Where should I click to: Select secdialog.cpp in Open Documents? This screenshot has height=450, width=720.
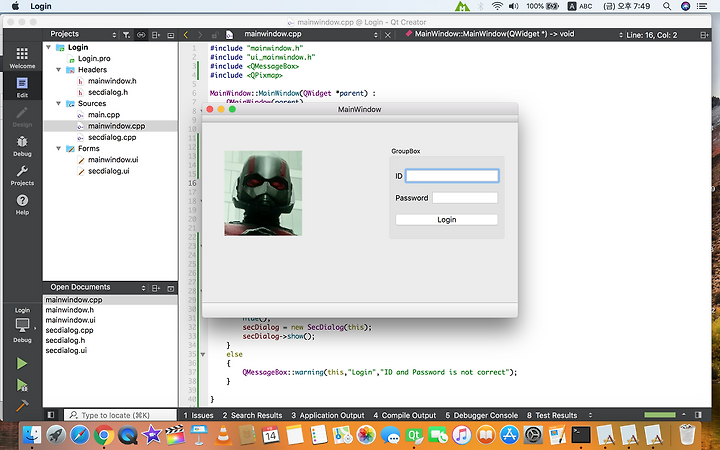coord(69,330)
